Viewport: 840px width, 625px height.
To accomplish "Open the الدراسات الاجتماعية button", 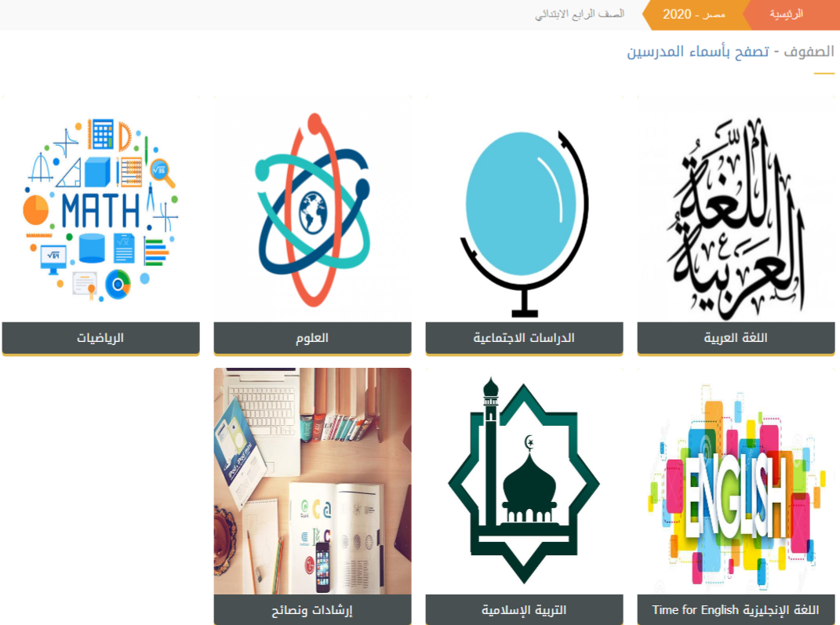I will [524, 338].
